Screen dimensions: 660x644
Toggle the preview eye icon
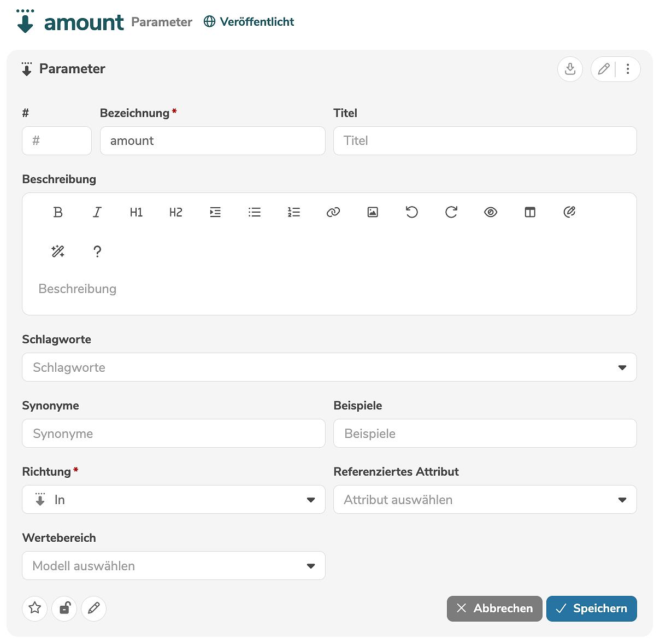[x=491, y=212]
